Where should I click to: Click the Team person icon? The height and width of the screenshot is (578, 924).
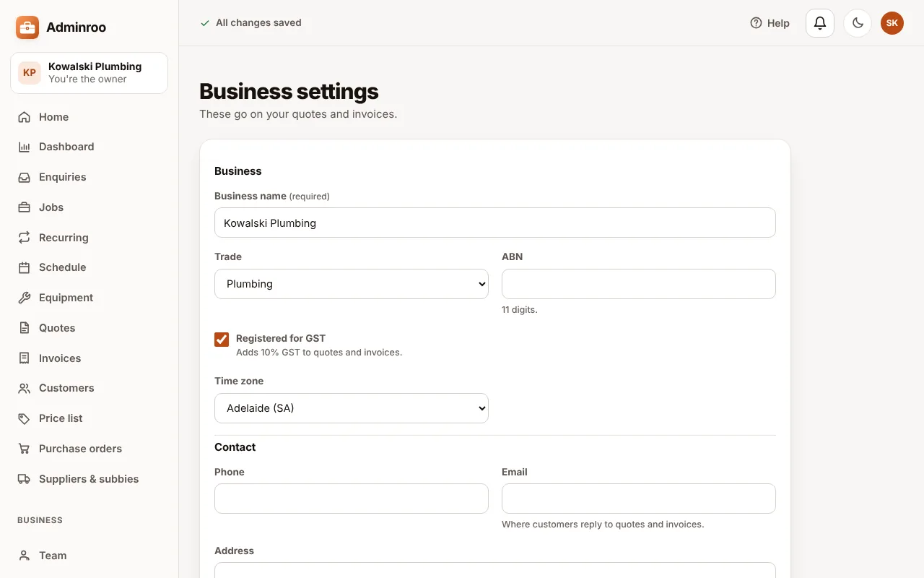(25, 556)
